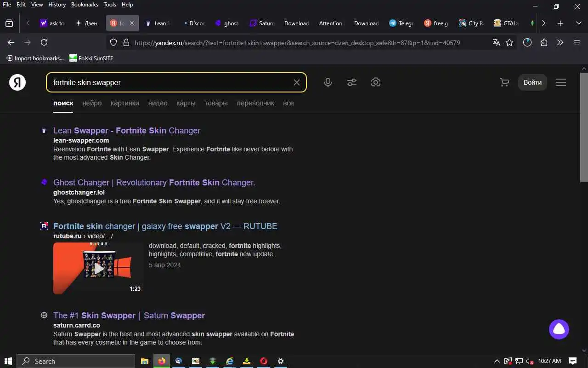Open the File menu
The image size is (588, 368).
(x=7, y=5)
